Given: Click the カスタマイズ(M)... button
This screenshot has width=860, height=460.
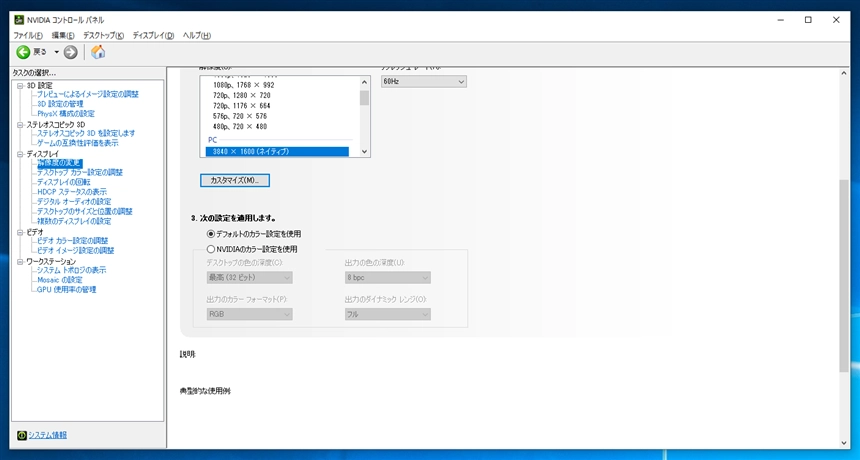Looking at the screenshot, I should [x=235, y=180].
